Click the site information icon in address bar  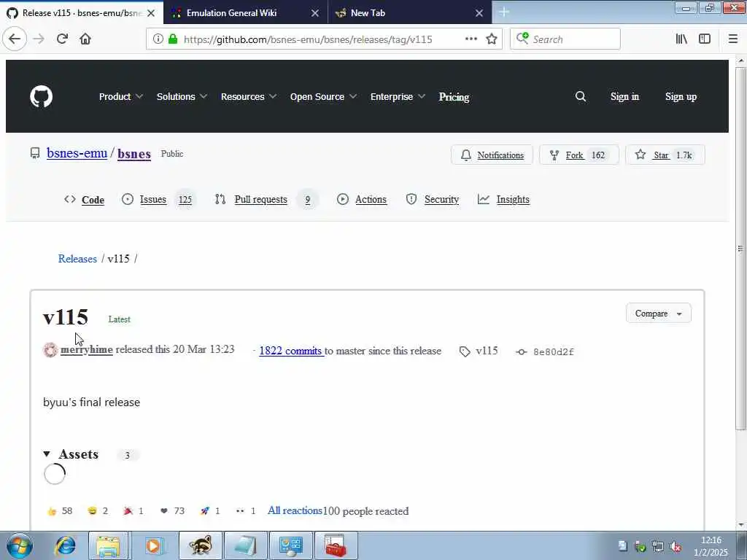(158, 39)
